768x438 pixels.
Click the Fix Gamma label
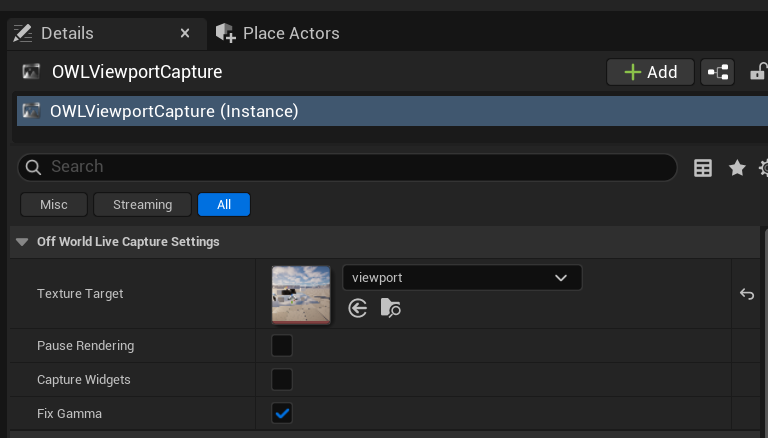coord(70,414)
